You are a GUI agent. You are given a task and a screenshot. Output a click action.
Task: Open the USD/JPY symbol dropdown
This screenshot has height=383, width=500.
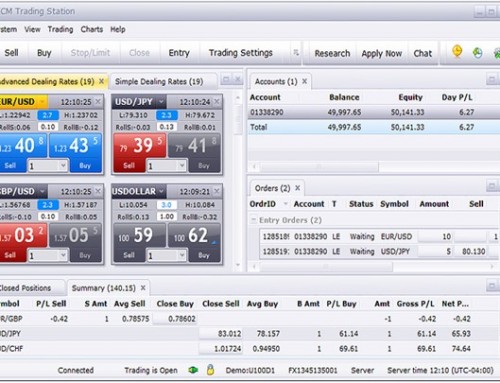click(x=161, y=101)
